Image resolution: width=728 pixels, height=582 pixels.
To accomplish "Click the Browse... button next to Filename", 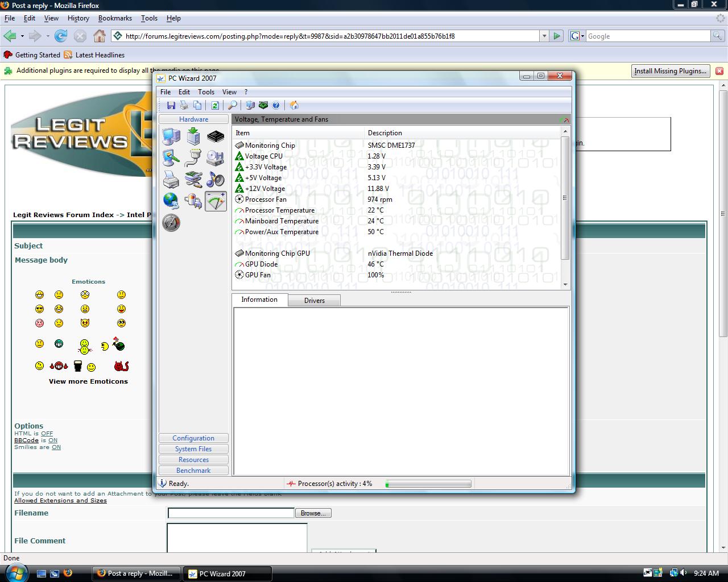I will (313, 513).
